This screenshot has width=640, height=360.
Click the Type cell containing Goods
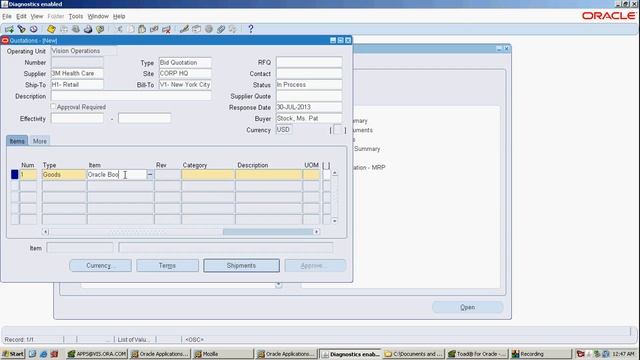pos(64,175)
